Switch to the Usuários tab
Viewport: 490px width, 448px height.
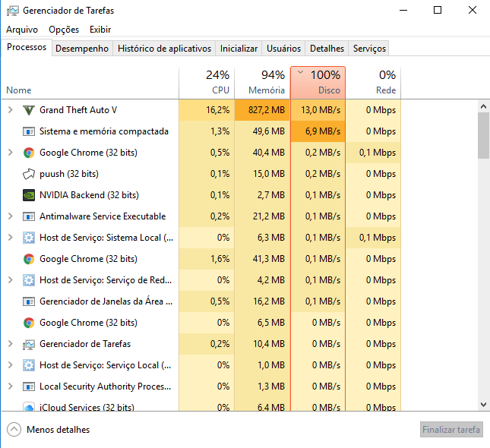tap(283, 49)
